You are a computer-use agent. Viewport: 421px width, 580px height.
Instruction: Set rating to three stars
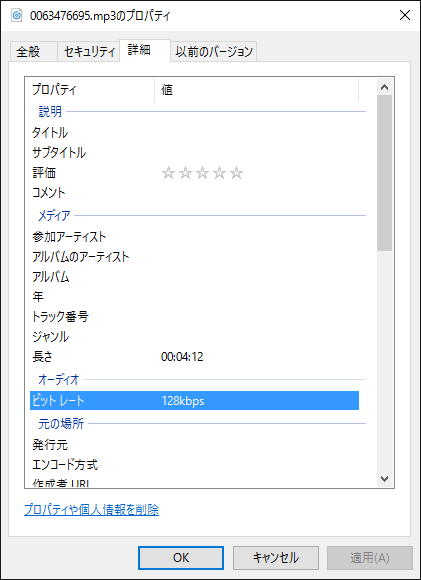(x=202, y=173)
